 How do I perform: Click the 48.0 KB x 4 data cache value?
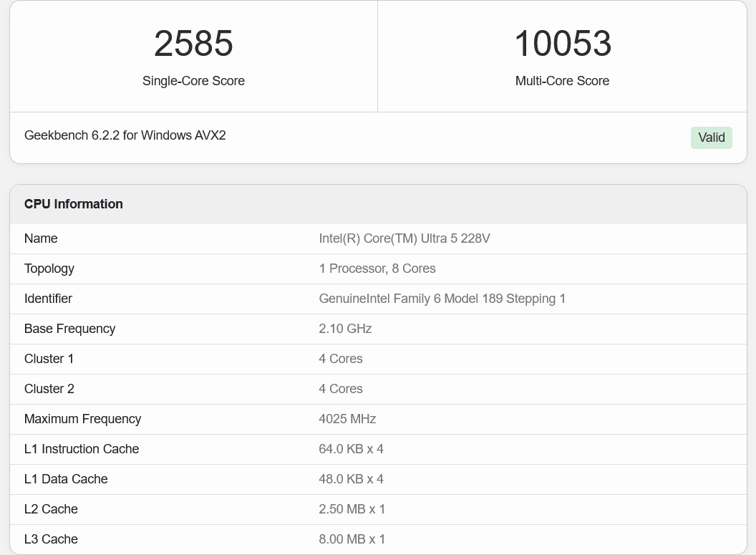pos(351,479)
